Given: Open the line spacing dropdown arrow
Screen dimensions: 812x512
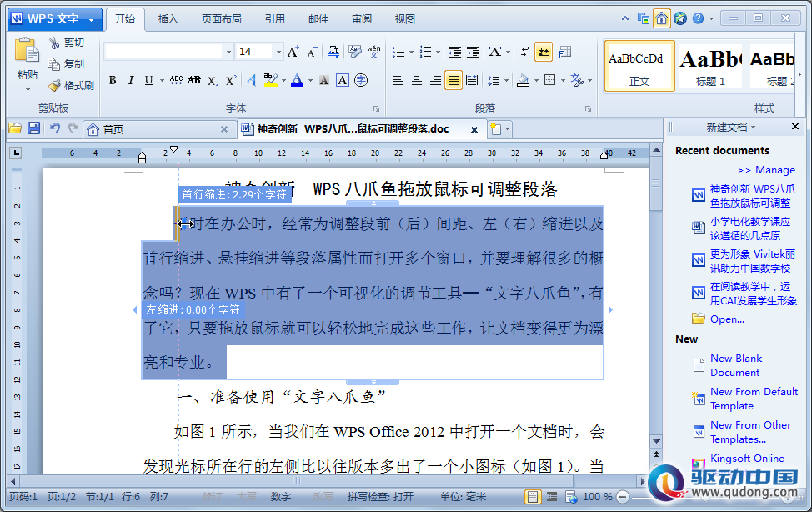Looking at the screenshot, I should [x=506, y=80].
